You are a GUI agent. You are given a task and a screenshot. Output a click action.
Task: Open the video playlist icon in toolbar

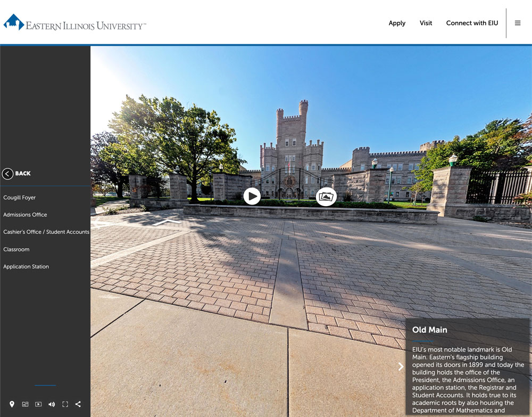[x=38, y=404]
